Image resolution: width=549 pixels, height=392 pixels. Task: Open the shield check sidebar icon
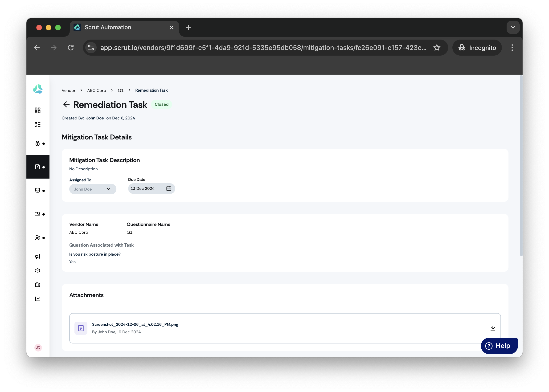pos(37,190)
